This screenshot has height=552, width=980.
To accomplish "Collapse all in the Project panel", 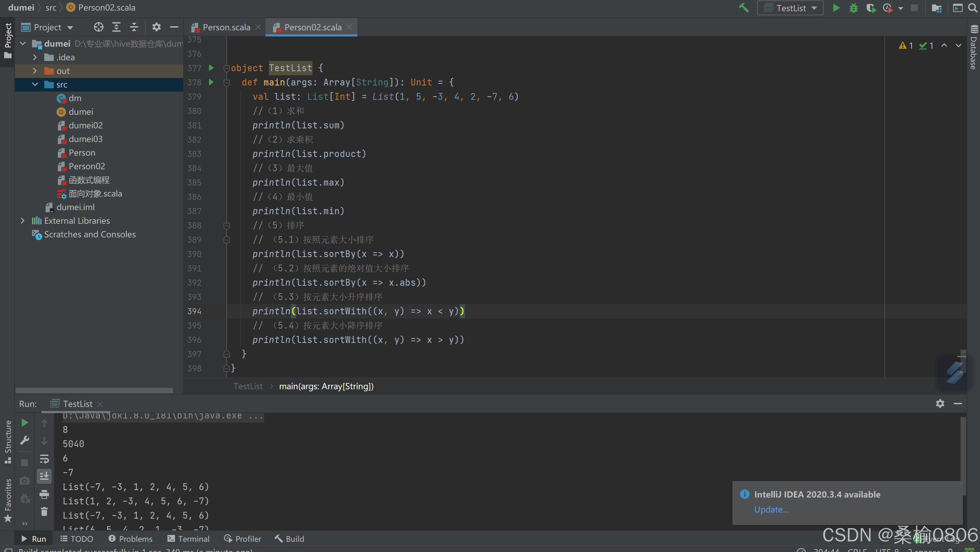I will point(134,27).
